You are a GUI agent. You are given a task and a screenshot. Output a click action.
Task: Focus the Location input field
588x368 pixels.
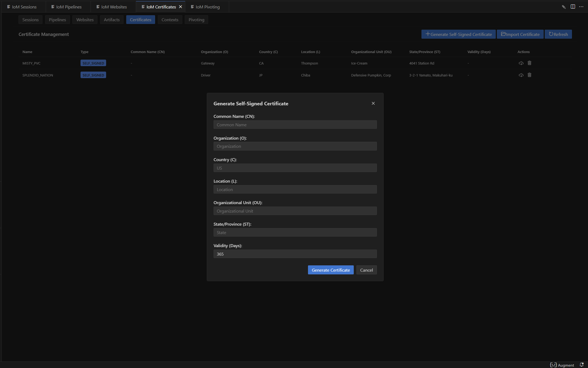295,189
